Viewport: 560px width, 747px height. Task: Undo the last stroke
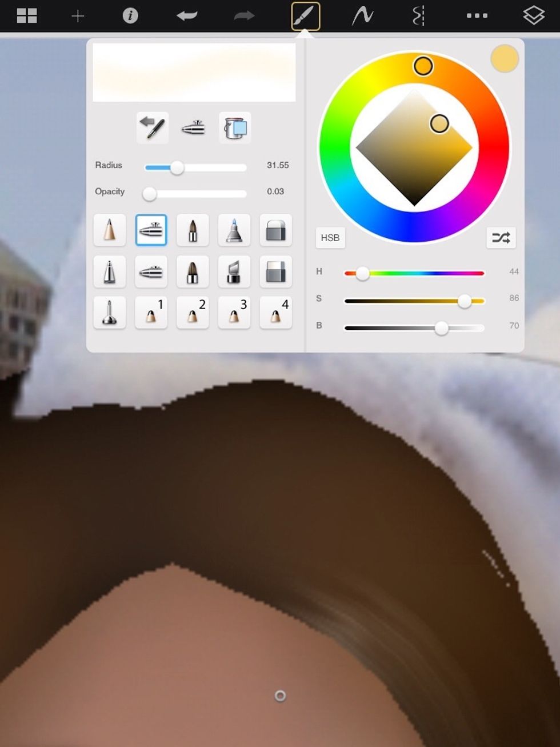click(x=187, y=16)
